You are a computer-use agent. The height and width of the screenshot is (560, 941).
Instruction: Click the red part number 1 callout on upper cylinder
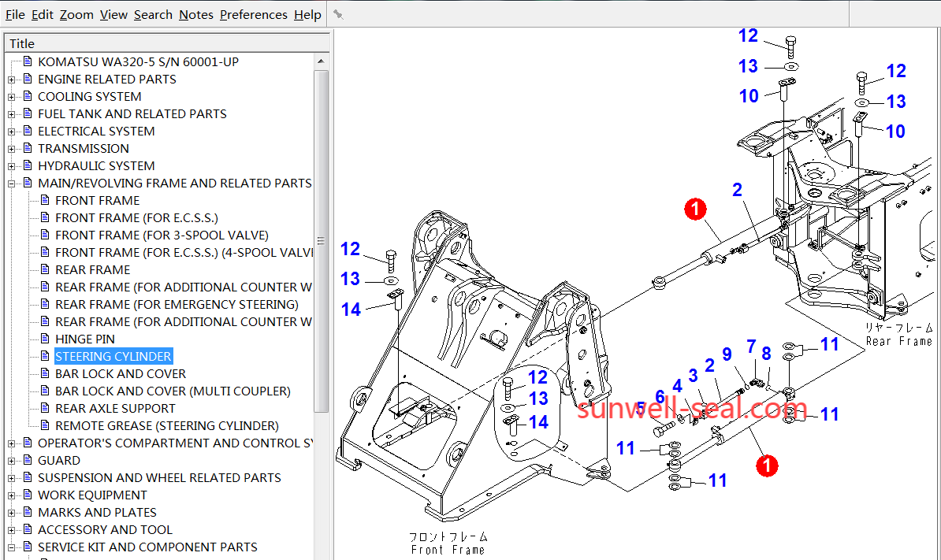click(695, 209)
